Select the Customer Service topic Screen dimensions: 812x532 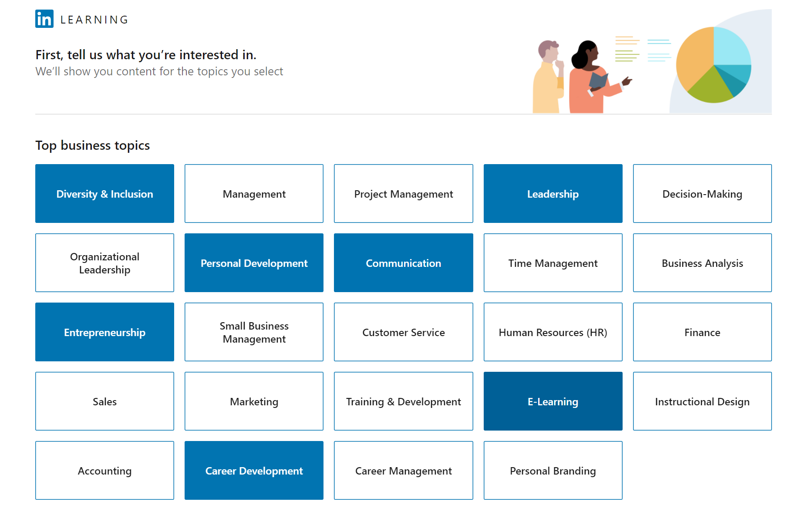pos(403,332)
